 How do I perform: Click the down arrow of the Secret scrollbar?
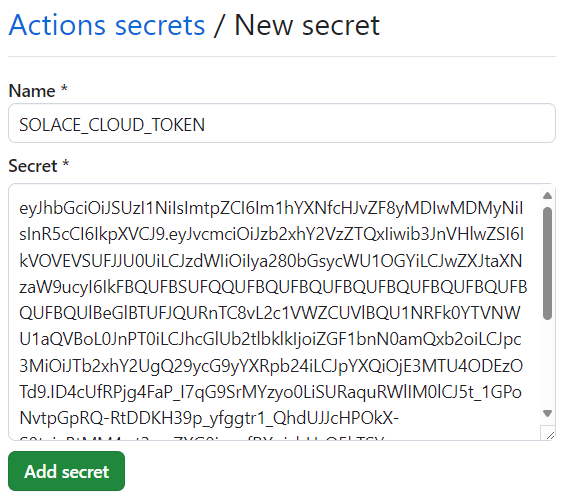547,413
